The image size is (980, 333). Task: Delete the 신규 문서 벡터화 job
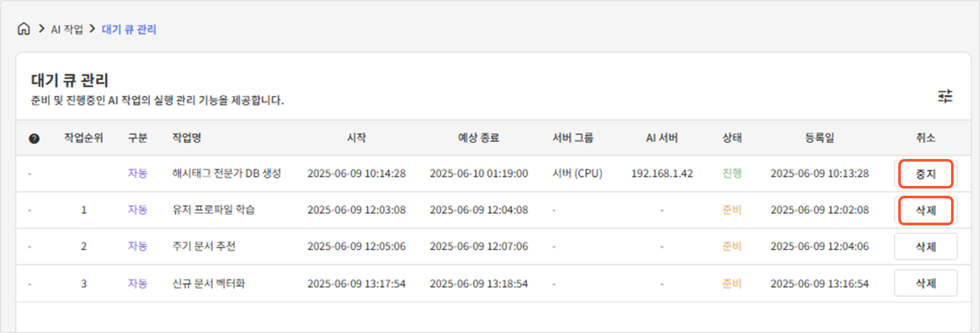925,283
